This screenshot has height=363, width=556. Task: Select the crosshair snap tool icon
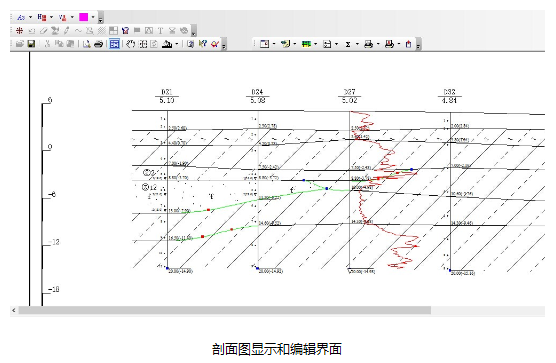[x=20, y=30]
